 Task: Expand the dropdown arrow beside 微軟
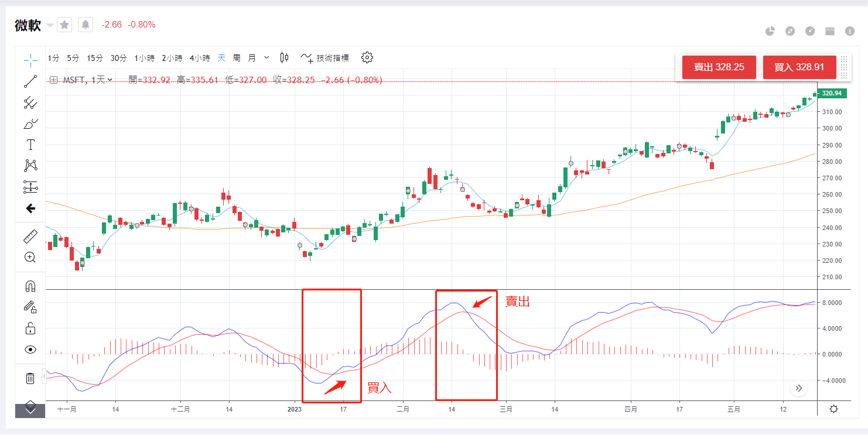(x=50, y=25)
